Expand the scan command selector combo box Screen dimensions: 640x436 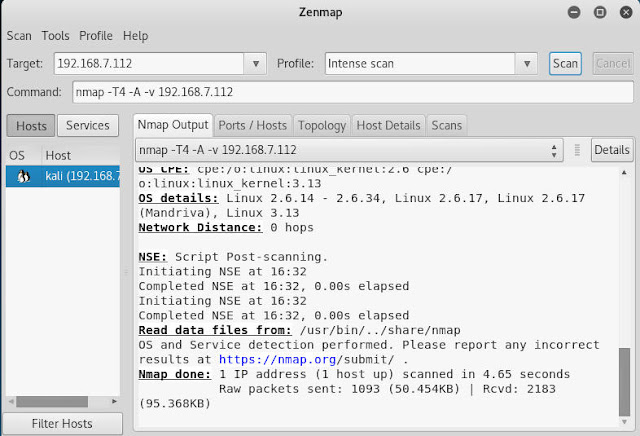click(x=349, y=150)
